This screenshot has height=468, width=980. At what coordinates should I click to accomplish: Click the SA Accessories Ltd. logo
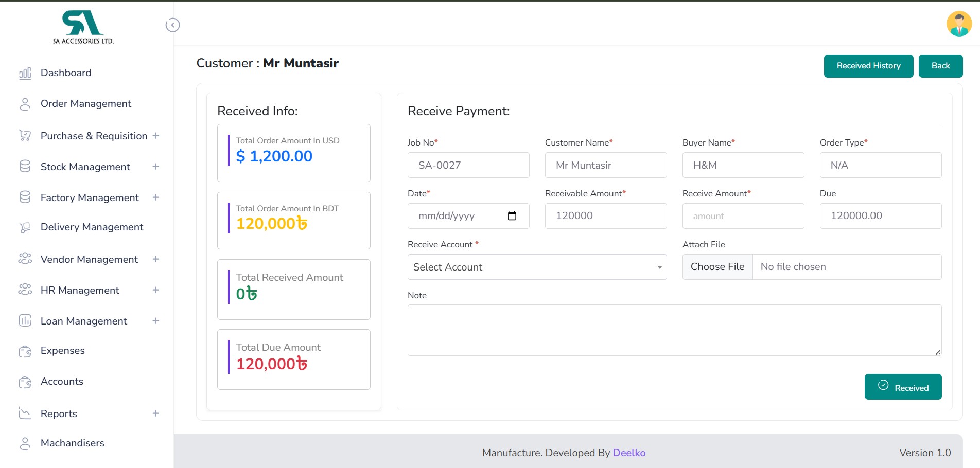click(83, 28)
